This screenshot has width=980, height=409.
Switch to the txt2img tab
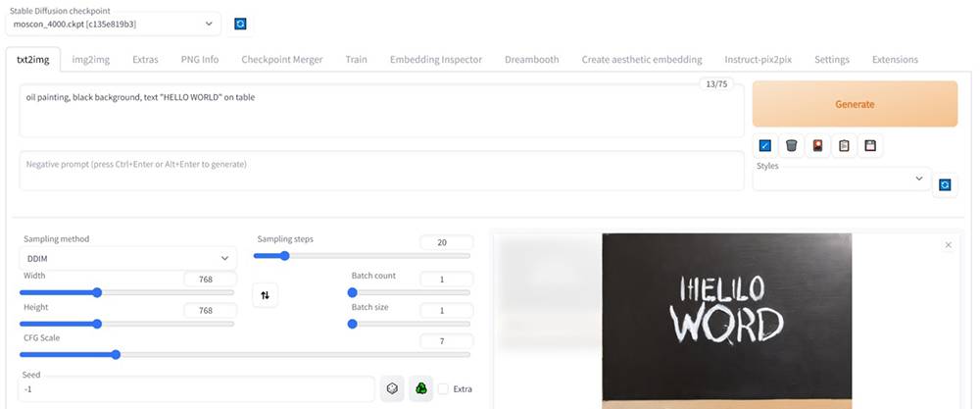32,60
